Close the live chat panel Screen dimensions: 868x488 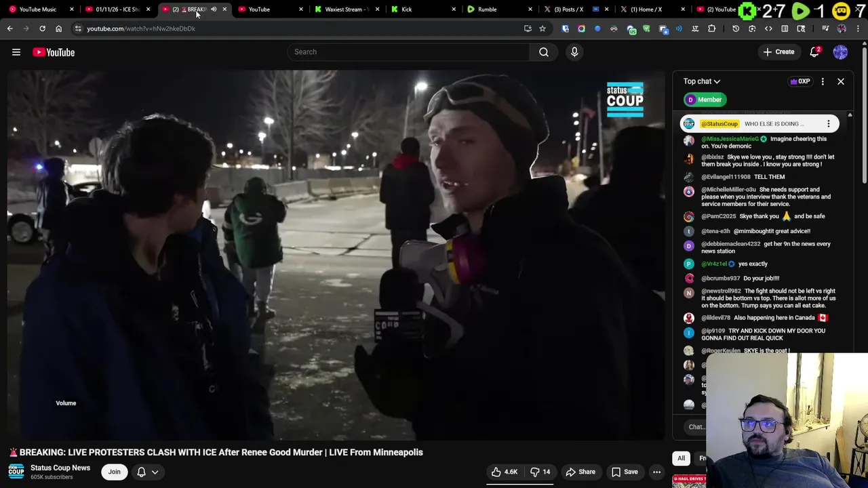coord(841,81)
